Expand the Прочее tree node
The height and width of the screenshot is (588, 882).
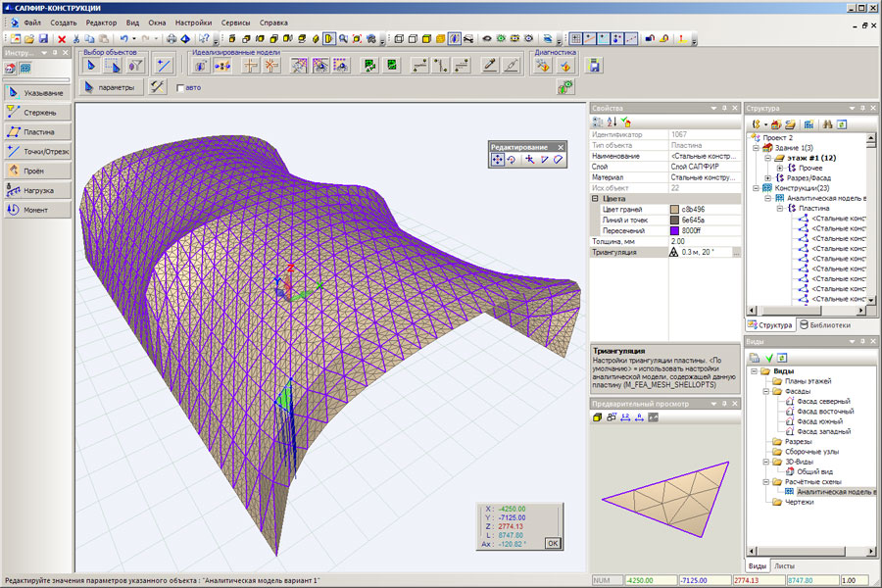click(x=780, y=168)
